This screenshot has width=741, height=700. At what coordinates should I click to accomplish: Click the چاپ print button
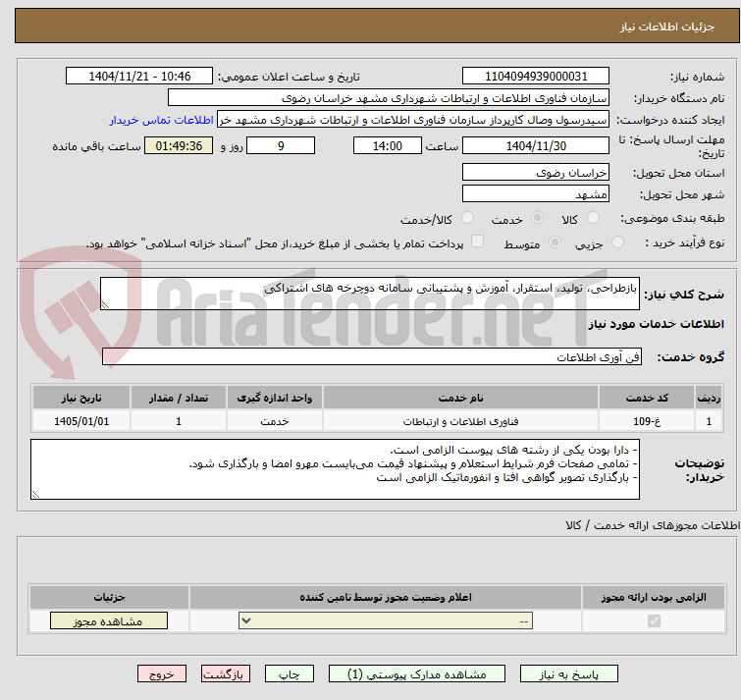coord(290,674)
